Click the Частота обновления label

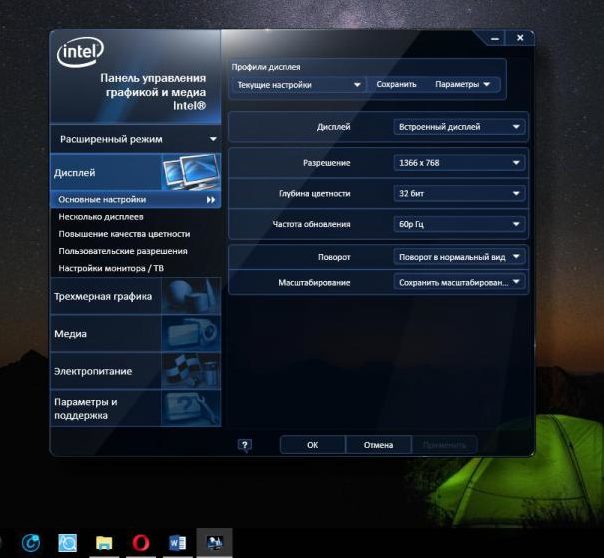pos(311,224)
